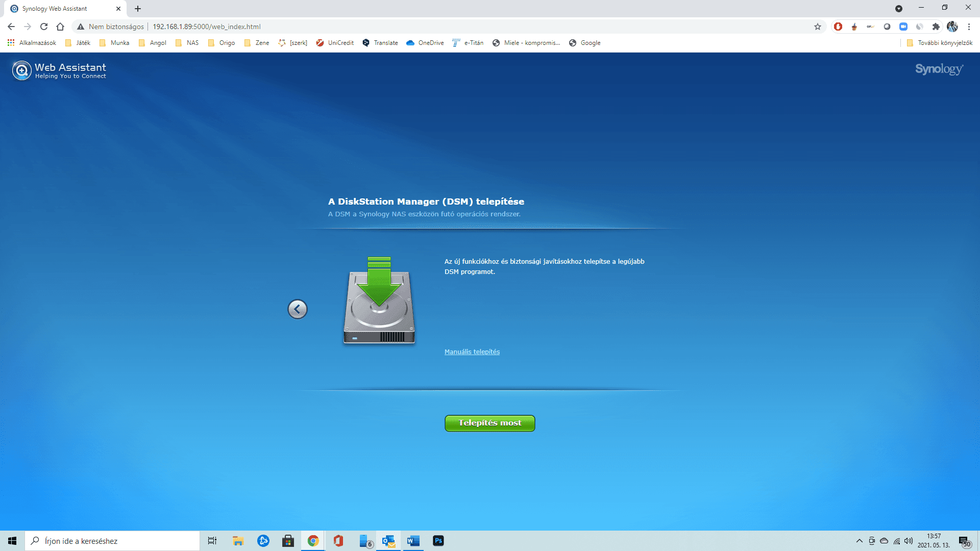Open the AdBlock extension in the toolbar
The height and width of the screenshot is (551, 980).
point(838,27)
